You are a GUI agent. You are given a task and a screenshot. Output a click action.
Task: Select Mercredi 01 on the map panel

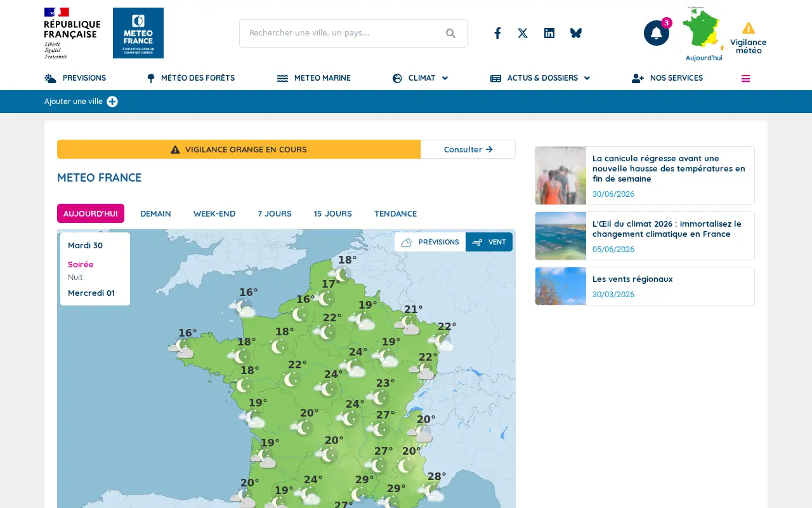pyautogui.click(x=91, y=293)
